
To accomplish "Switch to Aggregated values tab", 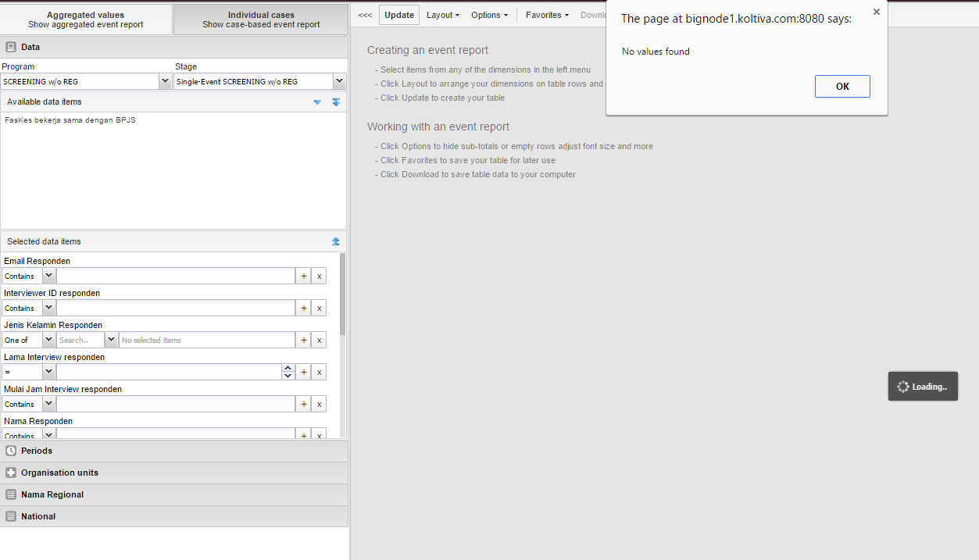I will point(86,20).
